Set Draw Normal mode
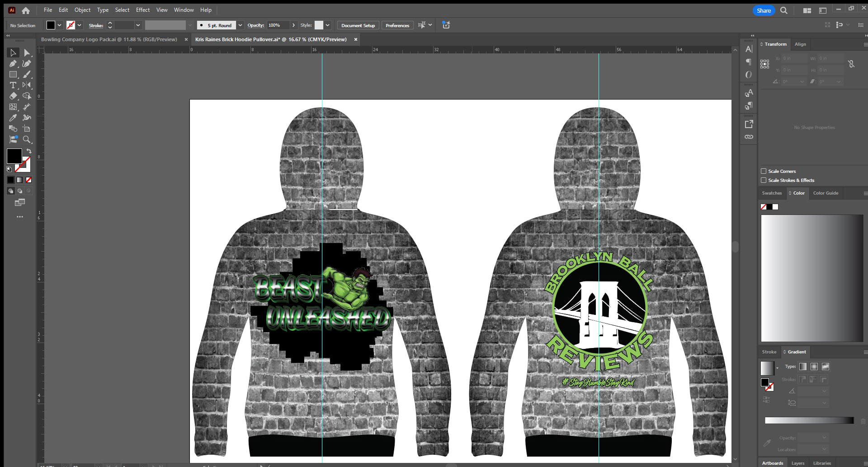 (11, 191)
